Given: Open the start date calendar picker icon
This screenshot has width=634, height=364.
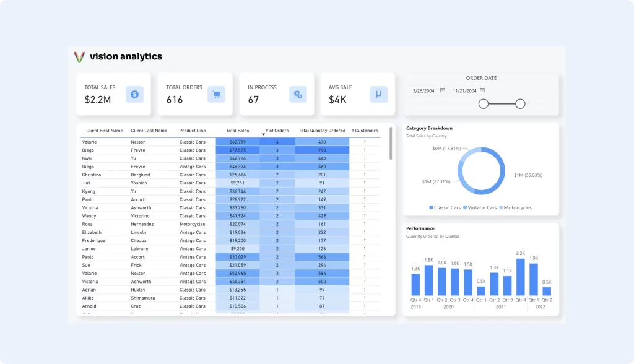Looking at the screenshot, I should pos(443,90).
